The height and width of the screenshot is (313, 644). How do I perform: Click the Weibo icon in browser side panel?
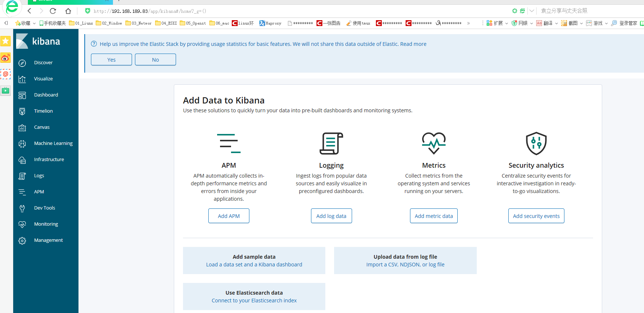tap(6, 58)
